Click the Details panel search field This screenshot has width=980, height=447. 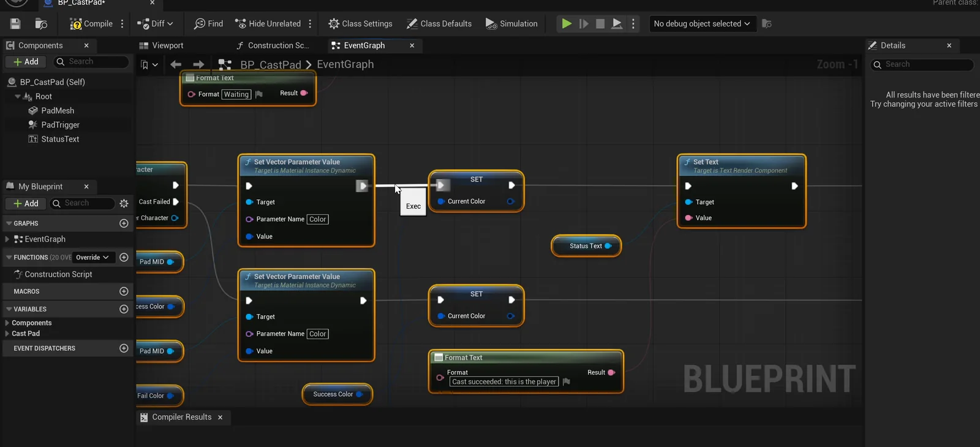point(922,64)
